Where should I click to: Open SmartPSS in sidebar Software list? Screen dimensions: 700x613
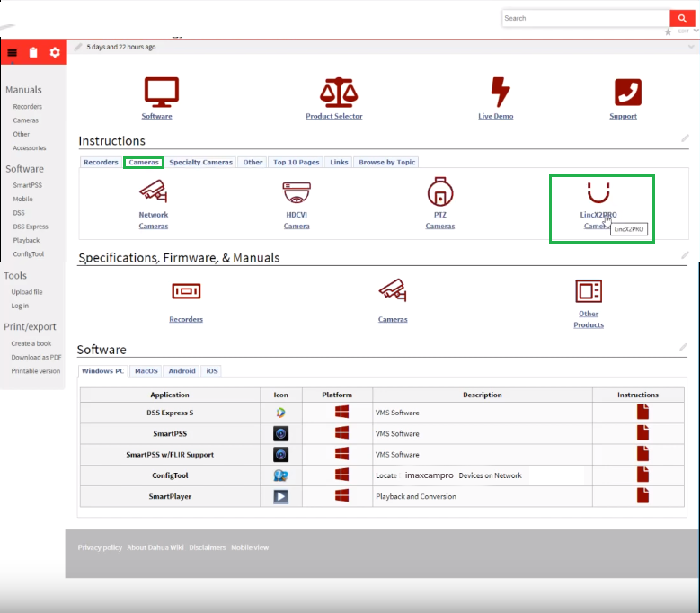tap(28, 185)
